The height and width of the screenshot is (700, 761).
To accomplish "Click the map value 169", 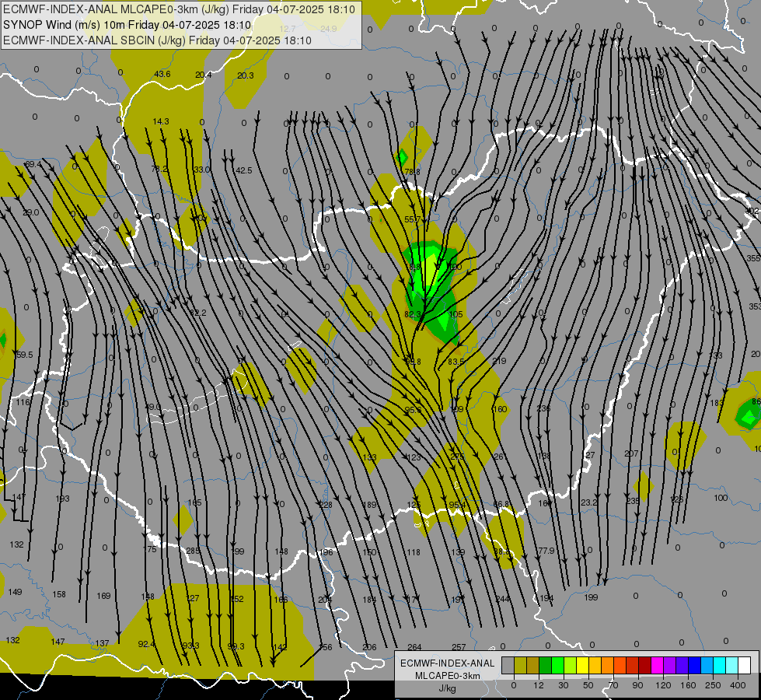I will [104, 596].
